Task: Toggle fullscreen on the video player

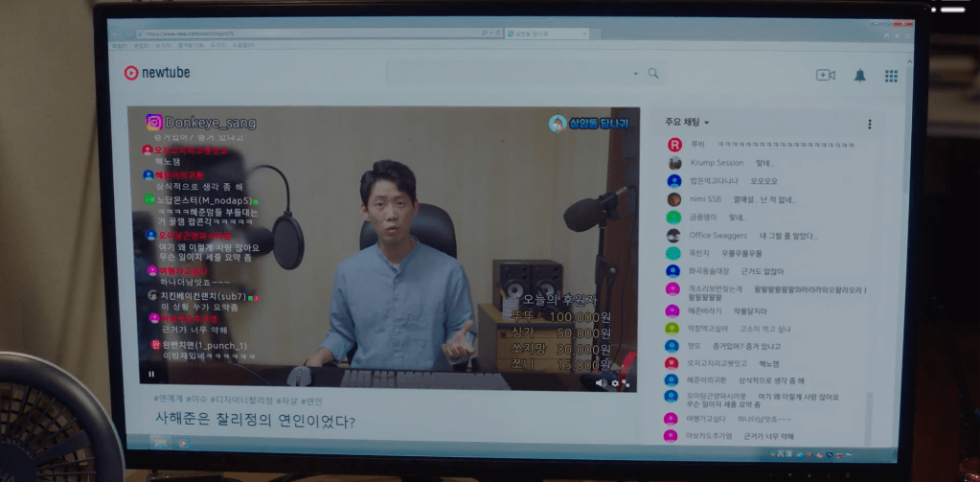Action: point(627,383)
